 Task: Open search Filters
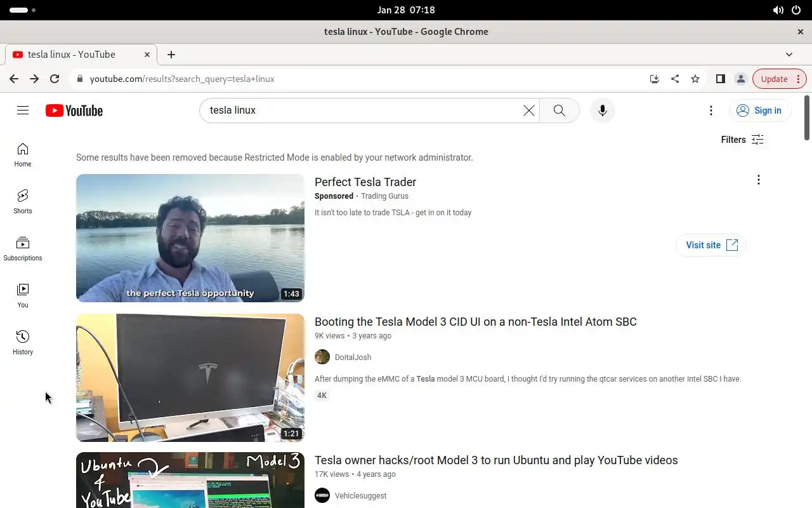click(742, 140)
